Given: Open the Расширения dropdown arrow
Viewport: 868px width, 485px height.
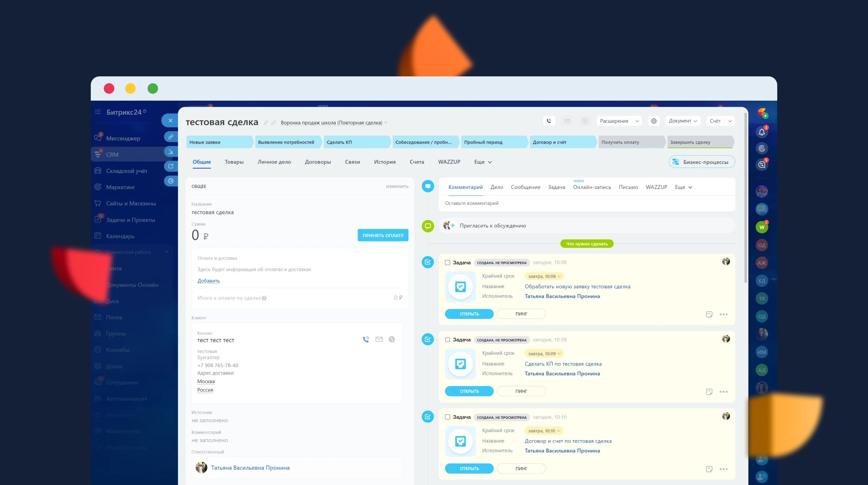Looking at the screenshot, I should tap(637, 121).
